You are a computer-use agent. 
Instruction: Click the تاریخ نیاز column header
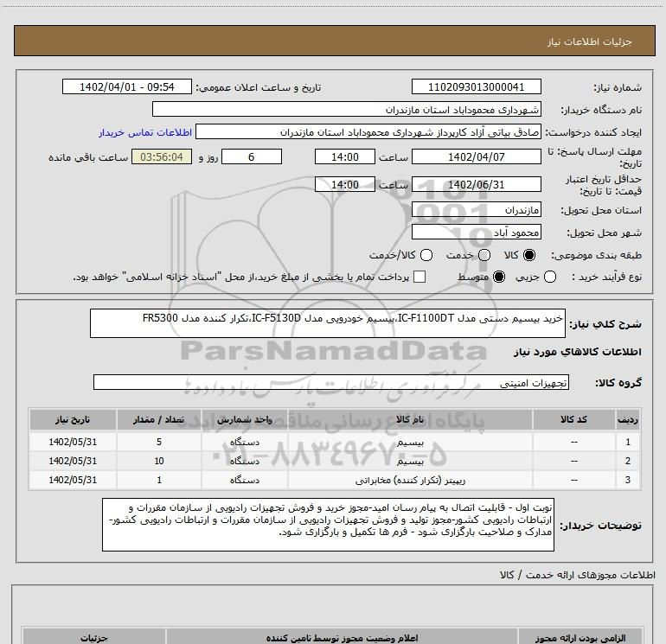[x=73, y=419]
